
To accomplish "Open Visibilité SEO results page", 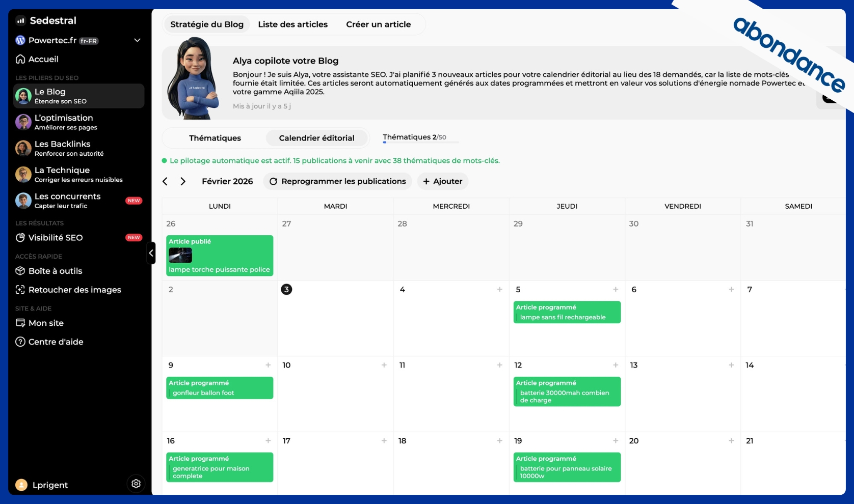I will click(x=55, y=238).
